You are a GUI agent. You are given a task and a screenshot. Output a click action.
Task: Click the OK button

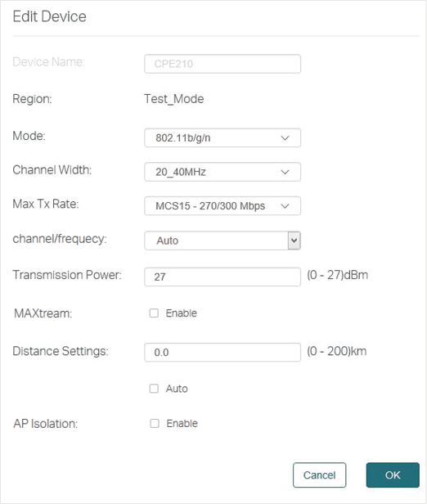point(393,475)
